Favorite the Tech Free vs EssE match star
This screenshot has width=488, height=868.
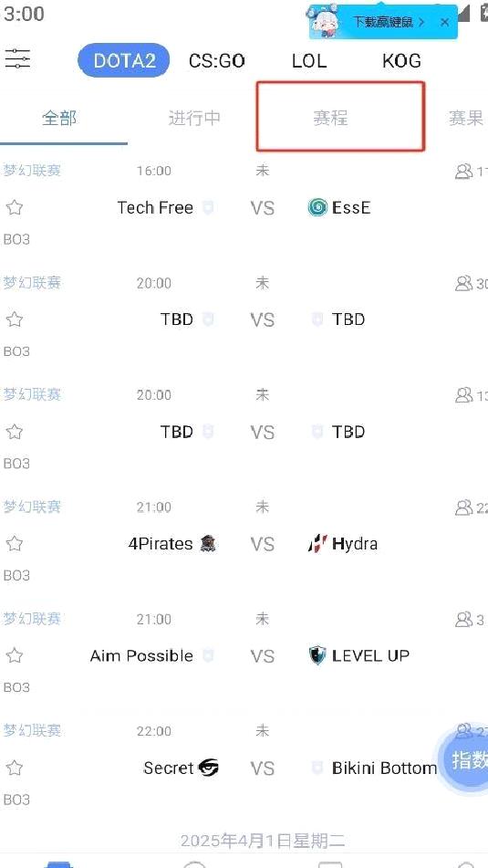pyautogui.click(x=15, y=208)
